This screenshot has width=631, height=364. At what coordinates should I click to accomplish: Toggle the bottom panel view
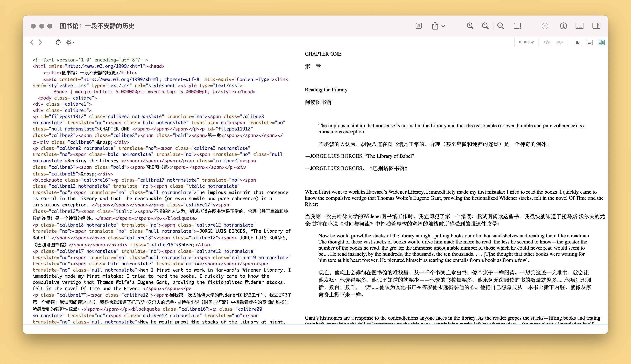(579, 26)
